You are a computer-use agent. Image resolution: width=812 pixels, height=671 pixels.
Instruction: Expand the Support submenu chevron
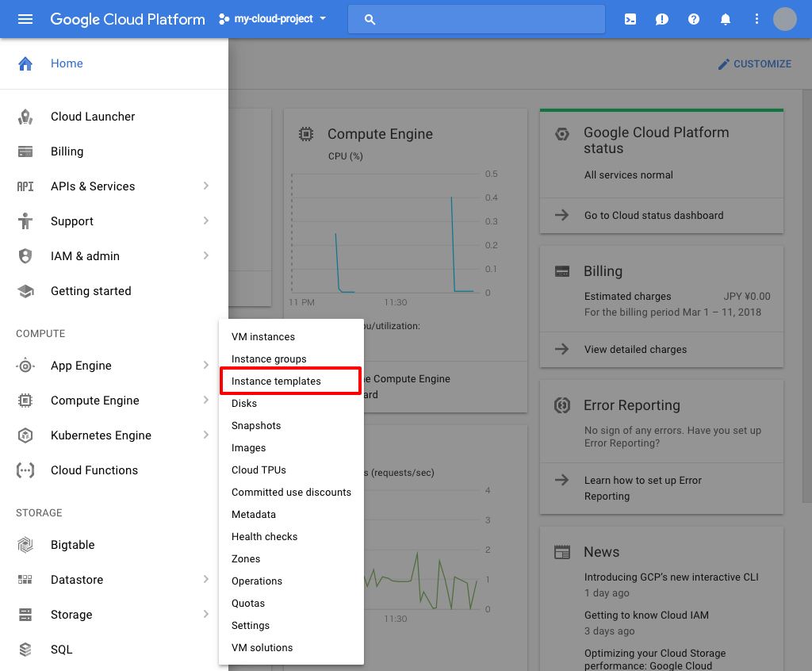click(x=205, y=220)
